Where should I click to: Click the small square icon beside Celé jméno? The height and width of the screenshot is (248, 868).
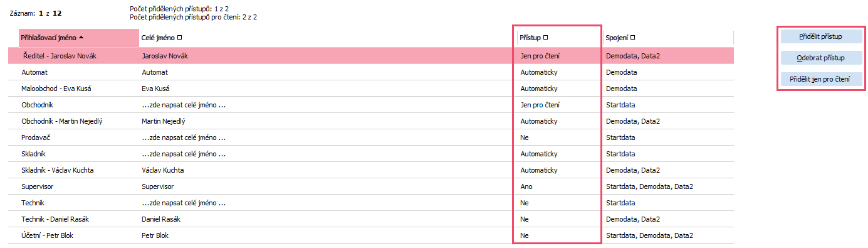[180, 38]
